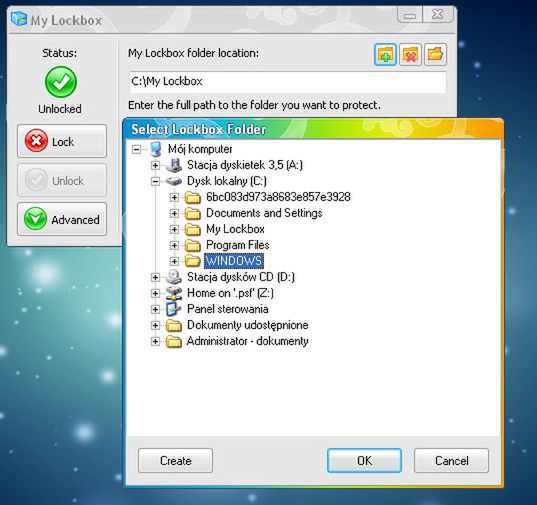
Task: Expand the Program Files node
Action: (x=174, y=245)
